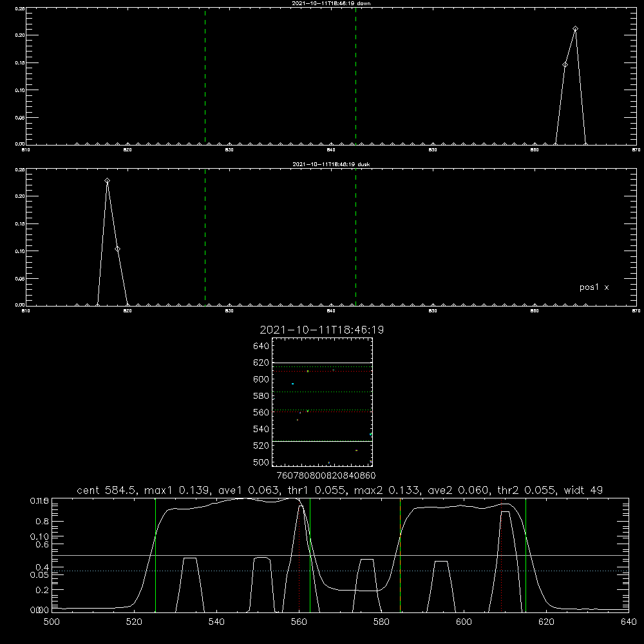
Task: Click the '500' y-axis label of middle plot
Action: [x=261, y=462]
